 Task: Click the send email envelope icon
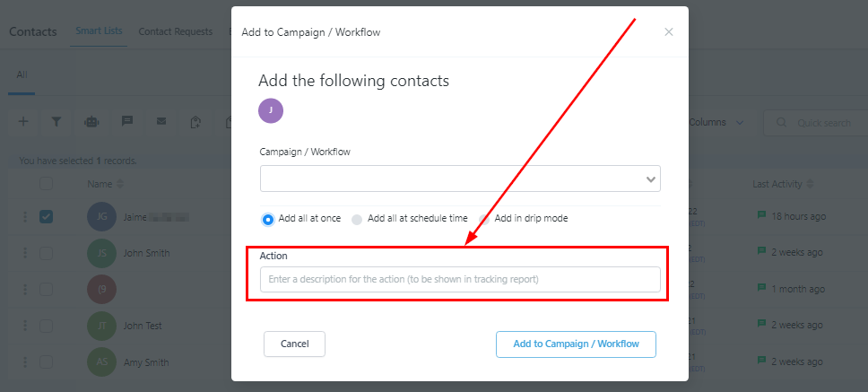click(161, 122)
